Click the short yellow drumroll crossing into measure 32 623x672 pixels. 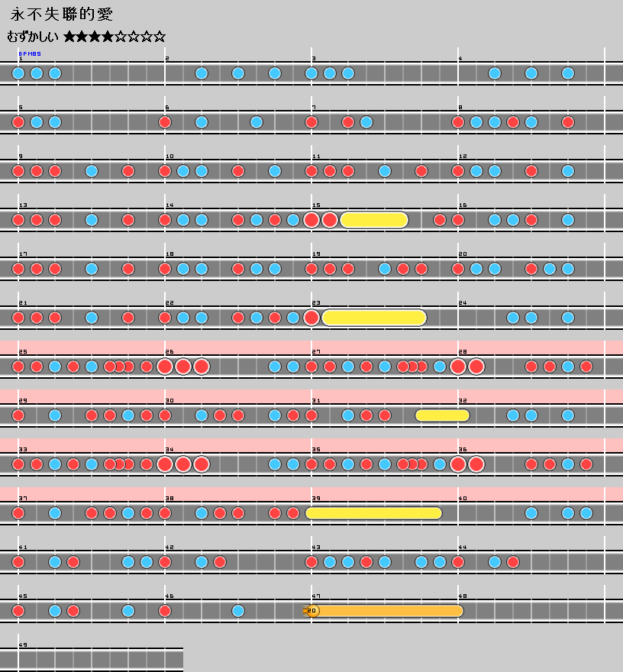(x=442, y=415)
